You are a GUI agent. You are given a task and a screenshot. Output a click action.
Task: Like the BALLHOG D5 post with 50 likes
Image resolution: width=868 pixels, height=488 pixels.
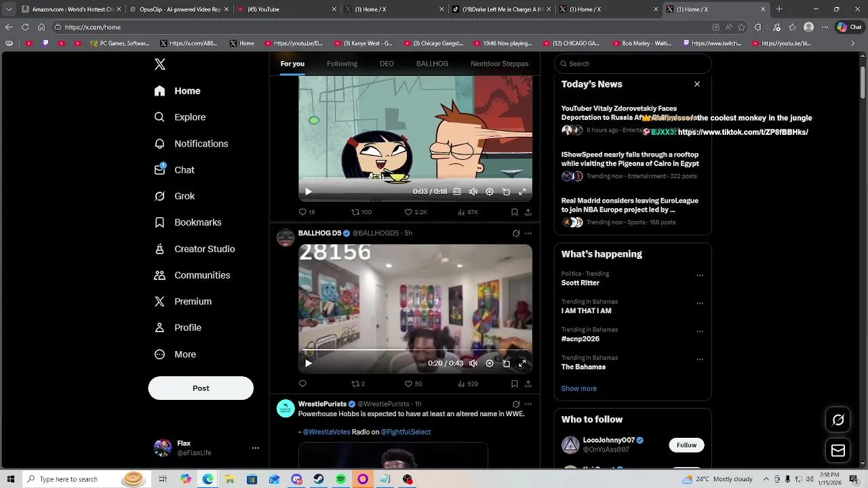(413, 384)
